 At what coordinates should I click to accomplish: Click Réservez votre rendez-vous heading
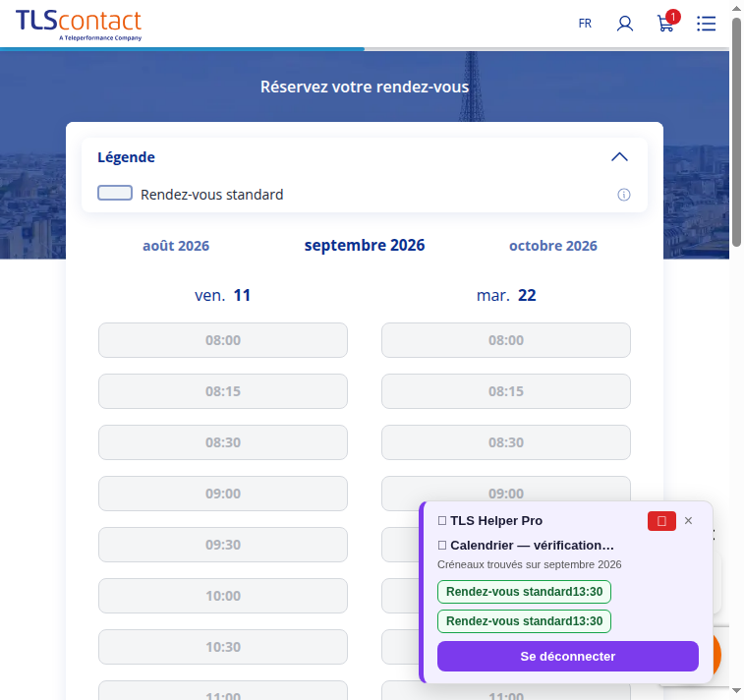365,87
